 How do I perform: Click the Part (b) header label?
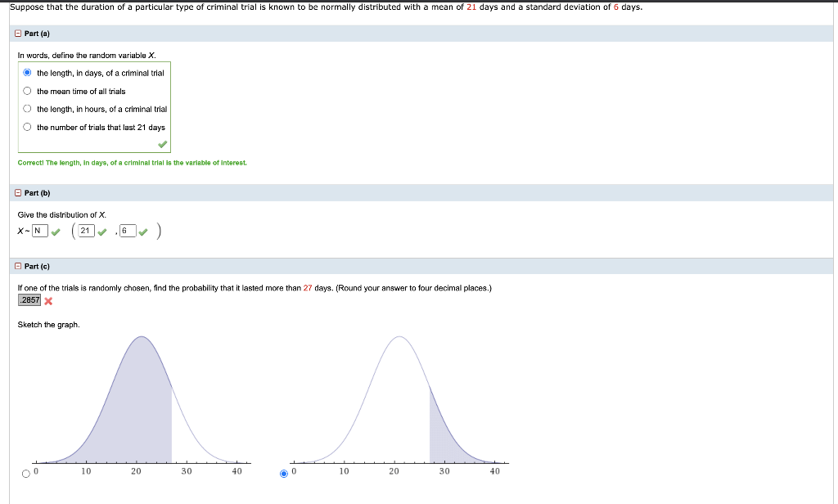37,193
